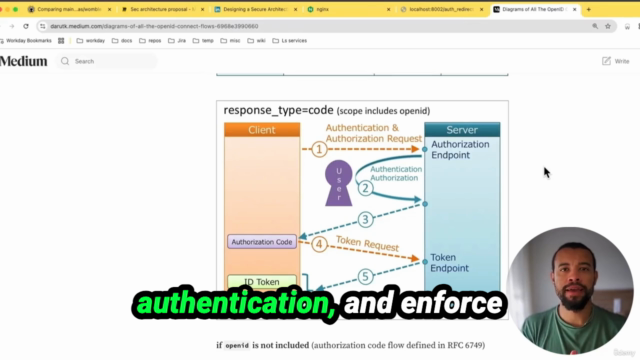Open a new browser tab
640x360 pixels.
click(589, 9)
